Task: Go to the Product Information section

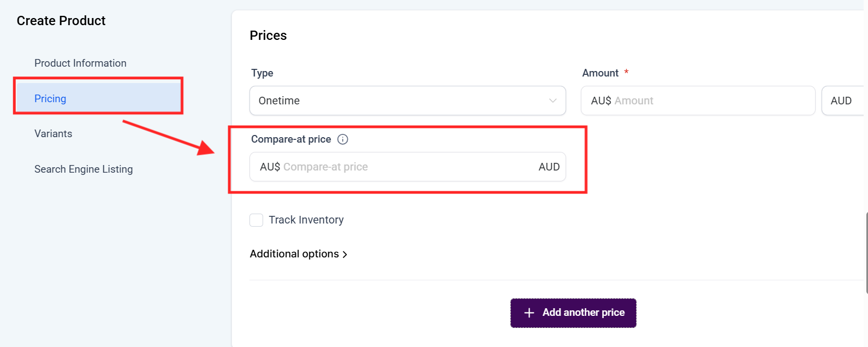Action: (x=80, y=63)
